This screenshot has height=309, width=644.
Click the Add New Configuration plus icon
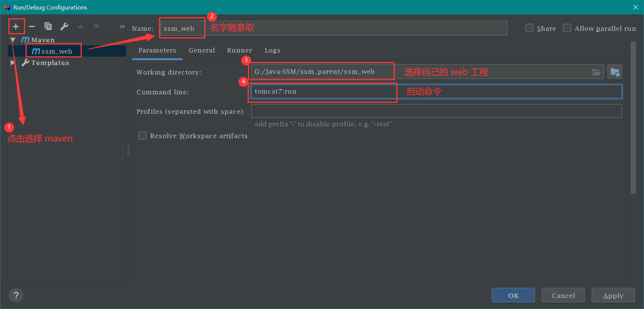pyautogui.click(x=16, y=26)
